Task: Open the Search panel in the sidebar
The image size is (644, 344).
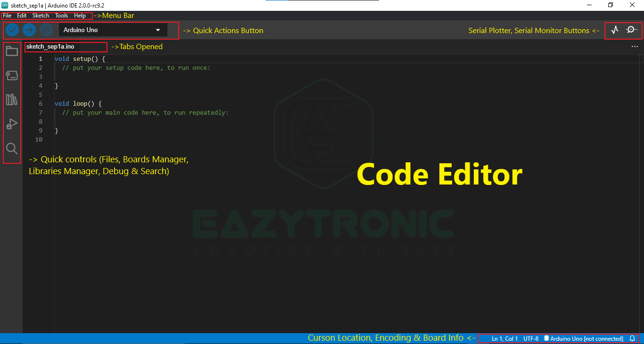Action: 12,149
